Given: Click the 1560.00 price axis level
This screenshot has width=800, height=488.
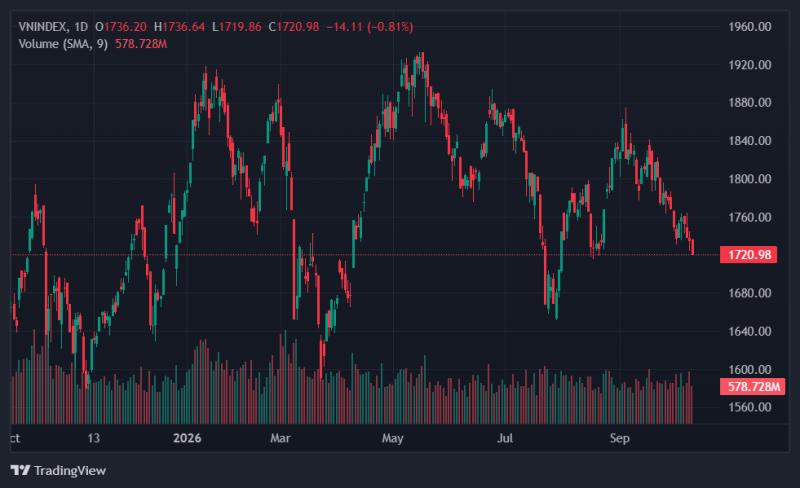Looking at the screenshot, I should 749,407.
